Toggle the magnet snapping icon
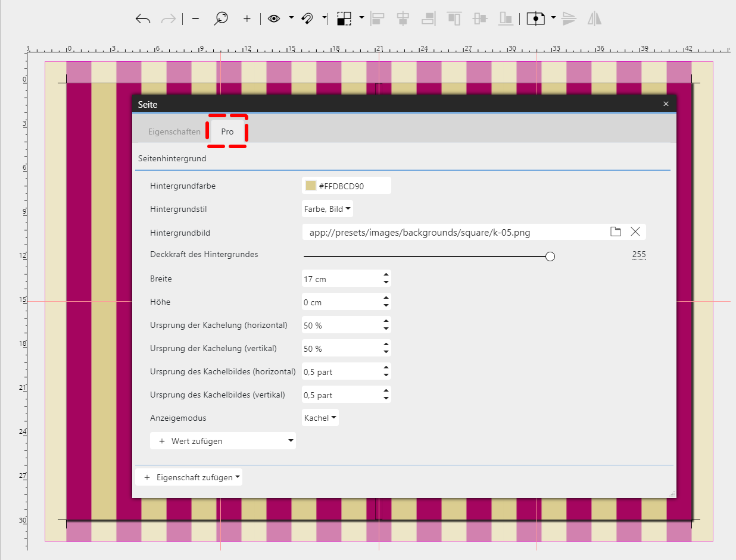Viewport: 736px width, 560px height. pyautogui.click(x=307, y=18)
